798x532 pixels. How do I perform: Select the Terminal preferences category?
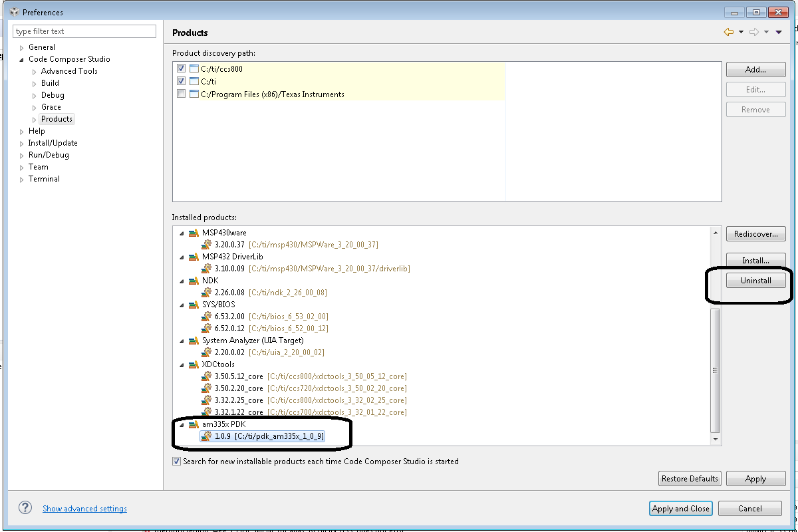coord(44,179)
